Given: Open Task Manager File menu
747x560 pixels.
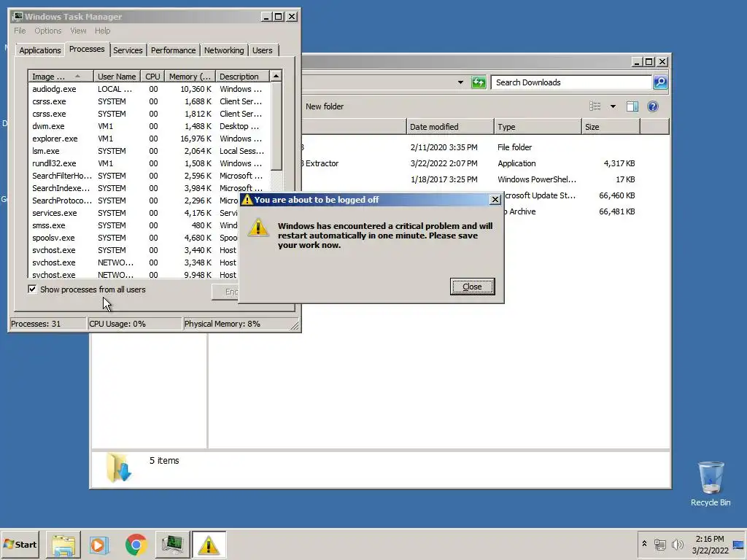Looking at the screenshot, I should pyautogui.click(x=20, y=31).
